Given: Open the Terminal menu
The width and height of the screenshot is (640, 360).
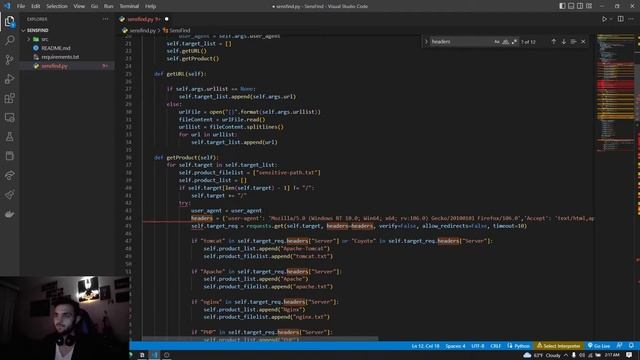Looking at the screenshot, I should 129,6.
